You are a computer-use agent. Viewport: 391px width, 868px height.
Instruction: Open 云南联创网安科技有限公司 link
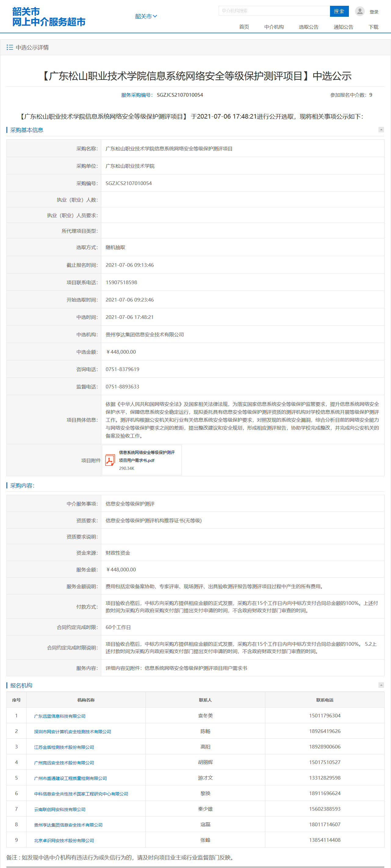(60, 809)
